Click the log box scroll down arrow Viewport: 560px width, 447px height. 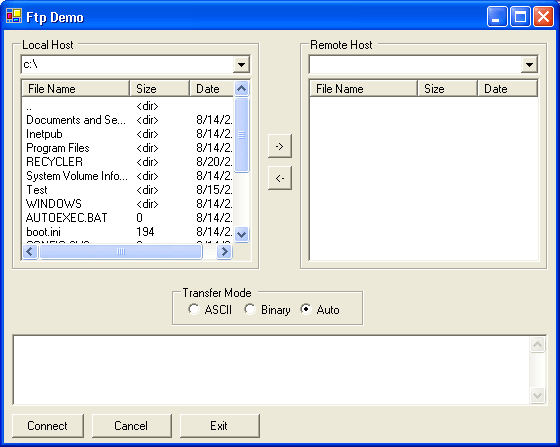pyautogui.click(x=538, y=395)
